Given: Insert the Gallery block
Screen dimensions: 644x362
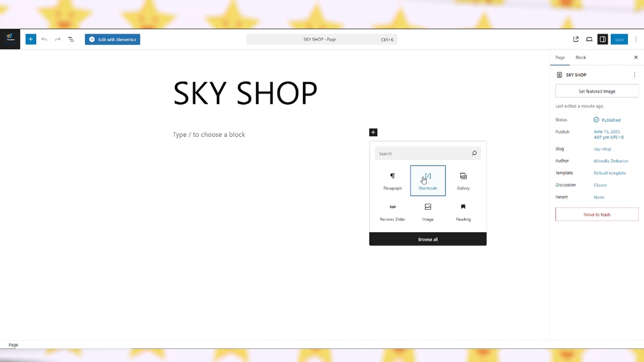Looking at the screenshot, I should 463,181.
